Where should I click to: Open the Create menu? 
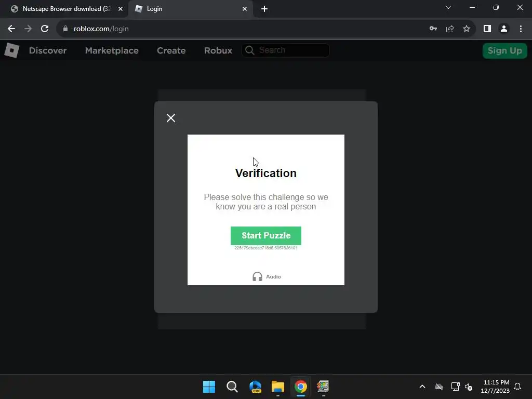pyautogui.click(x=171, y=50)
